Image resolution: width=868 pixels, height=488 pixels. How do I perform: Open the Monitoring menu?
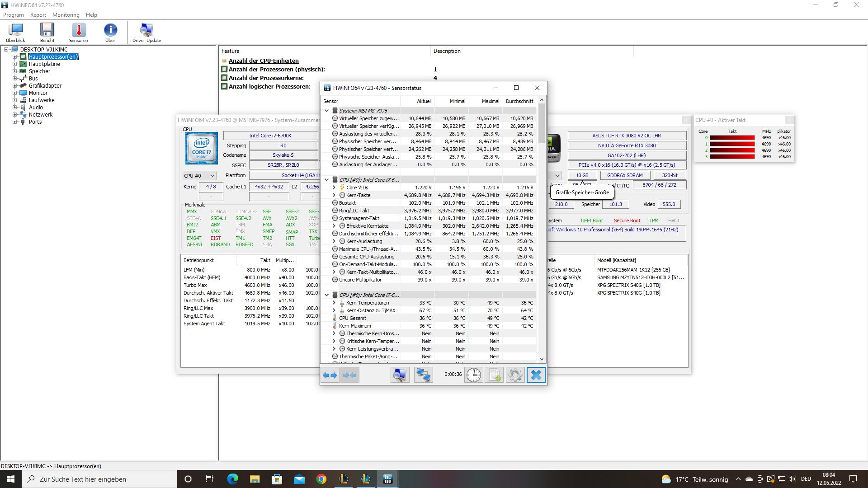click(x=66, y=15)
